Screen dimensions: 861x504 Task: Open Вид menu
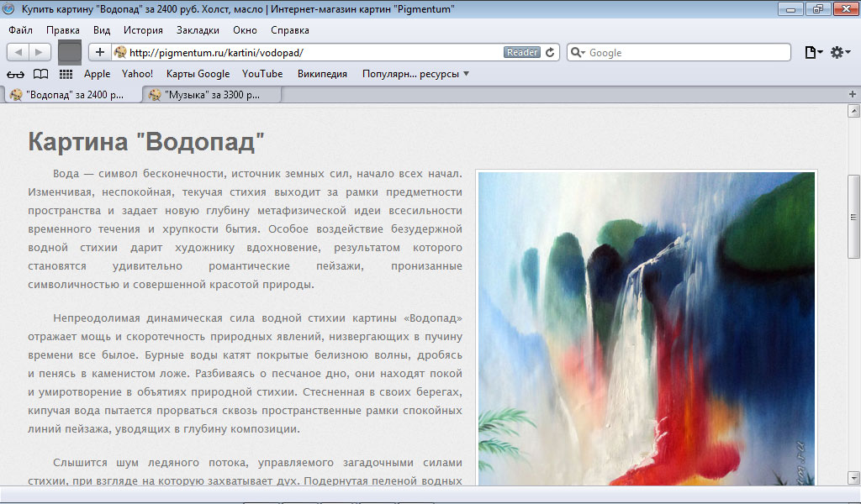(102, 30)
